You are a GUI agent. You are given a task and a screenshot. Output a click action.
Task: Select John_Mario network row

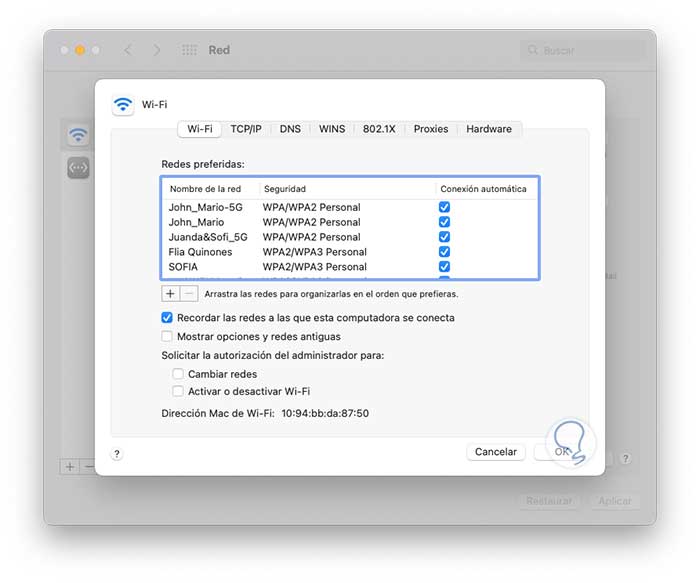[x=350, y=222]
